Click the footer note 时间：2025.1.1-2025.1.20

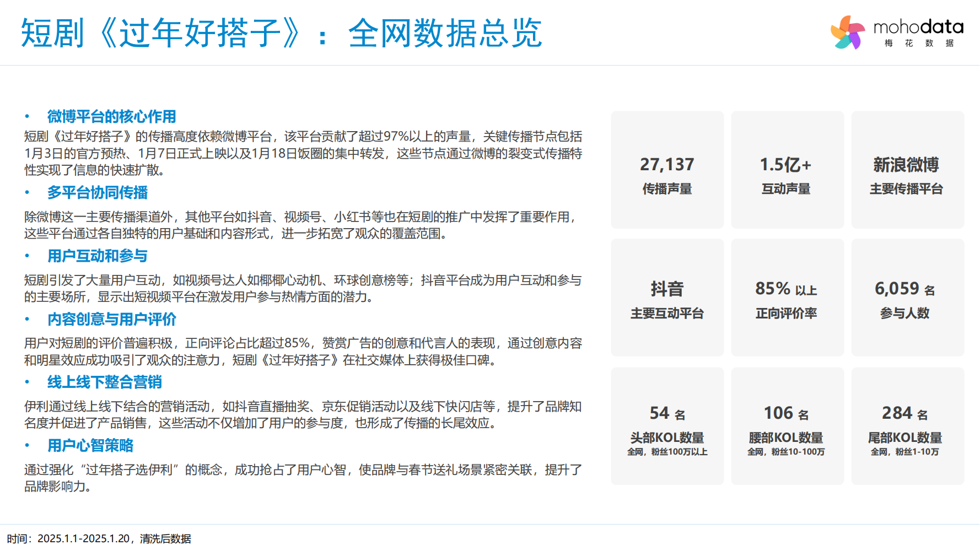[x=68, y=539]
